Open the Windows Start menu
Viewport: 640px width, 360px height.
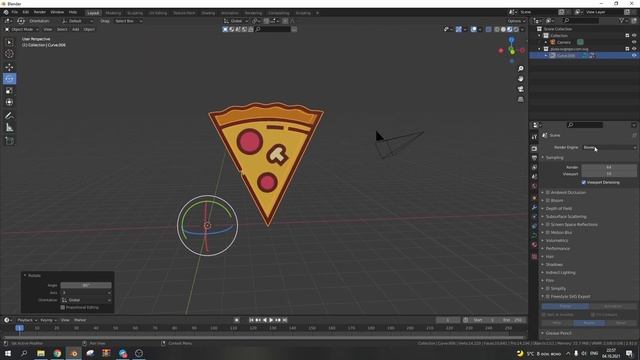tap(8, 353)
